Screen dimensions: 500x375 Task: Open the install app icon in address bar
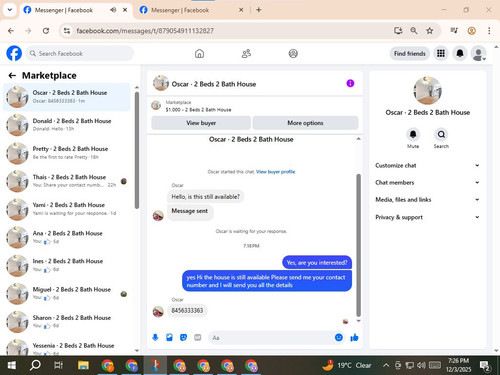tap(398, 31)
